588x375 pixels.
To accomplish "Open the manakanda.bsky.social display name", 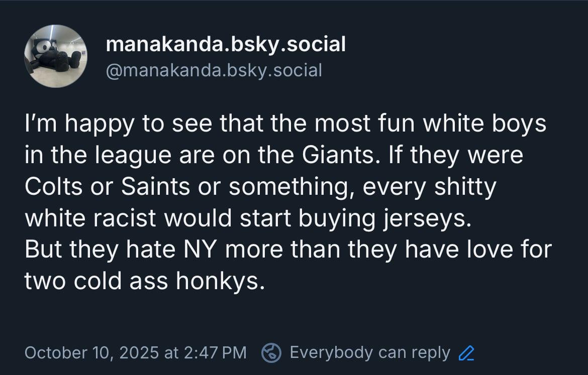I will (226, 45).
